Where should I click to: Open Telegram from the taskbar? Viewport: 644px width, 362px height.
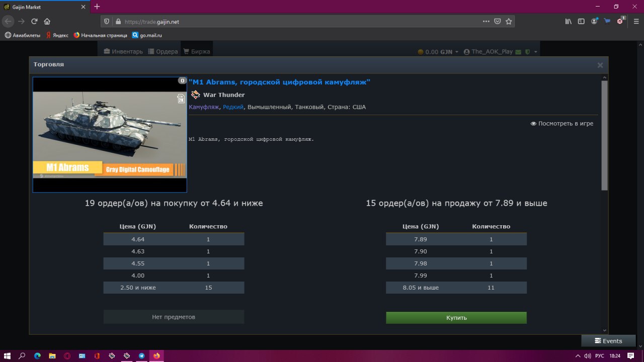(x=141, y=355)
